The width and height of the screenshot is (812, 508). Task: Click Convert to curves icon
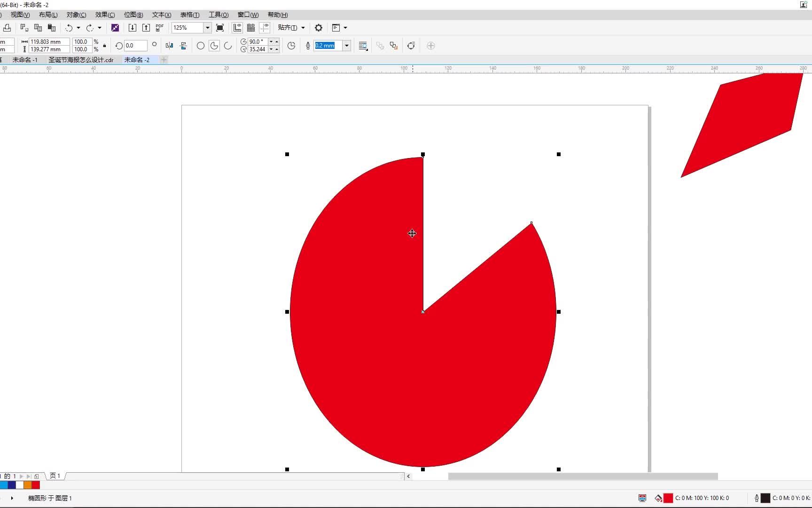[x=411, y=46]
